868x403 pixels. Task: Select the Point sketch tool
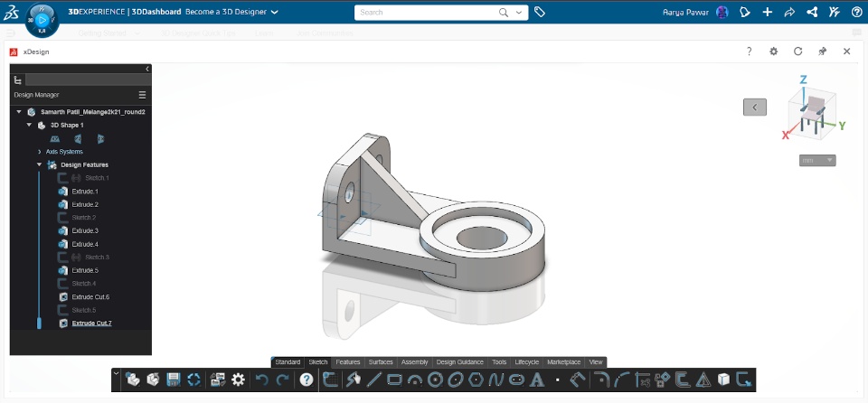(558, 380)
